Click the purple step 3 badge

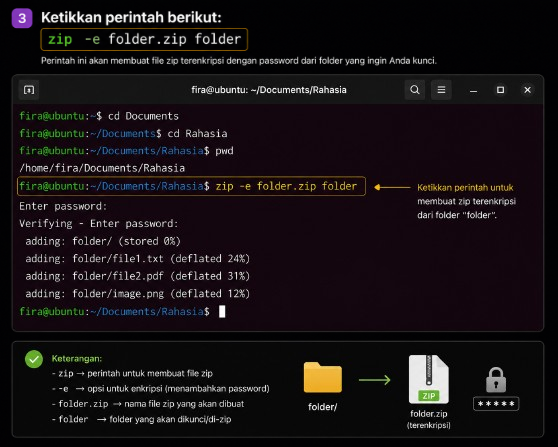pos(22,18)
